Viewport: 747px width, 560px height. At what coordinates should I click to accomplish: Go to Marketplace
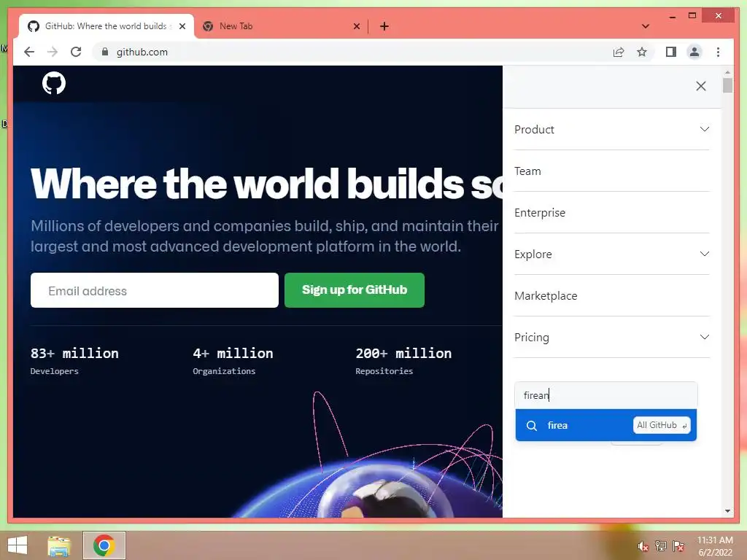(x=546, y=296)
